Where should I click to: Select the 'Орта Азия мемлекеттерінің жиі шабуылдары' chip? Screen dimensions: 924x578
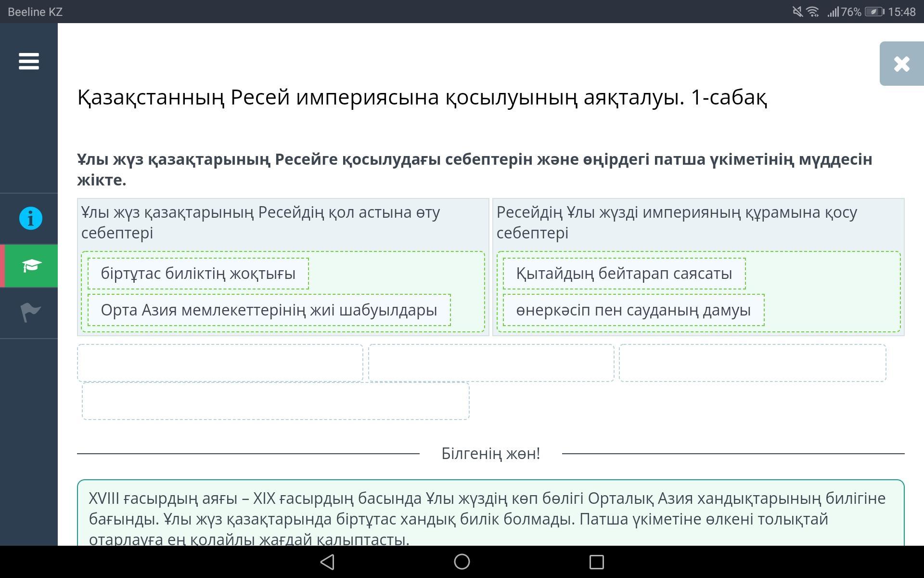(x=269, y=310)
